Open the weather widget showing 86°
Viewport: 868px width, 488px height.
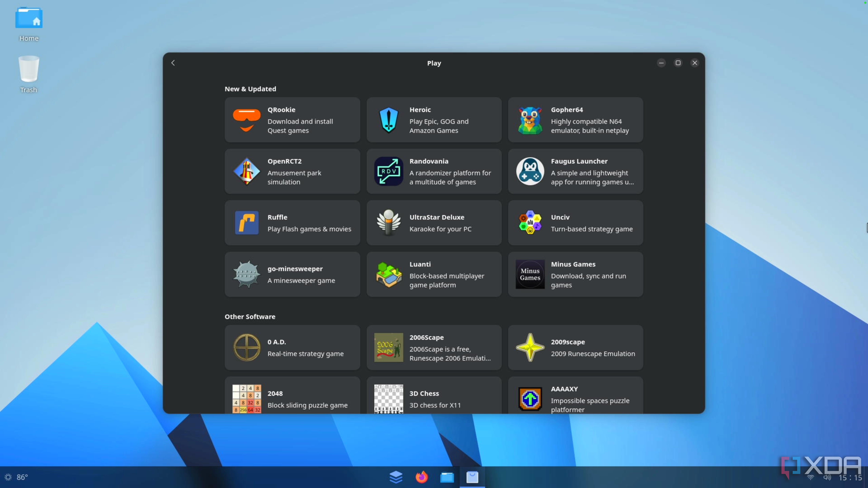click(16, 477)
